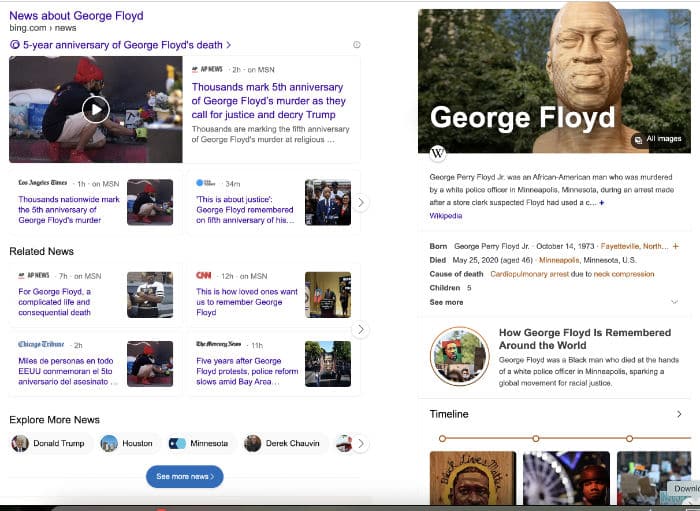700x511 pixels.
Task: Click the 'May 25, 2020 (aged 46)' text
Action: tap(492, 260)
